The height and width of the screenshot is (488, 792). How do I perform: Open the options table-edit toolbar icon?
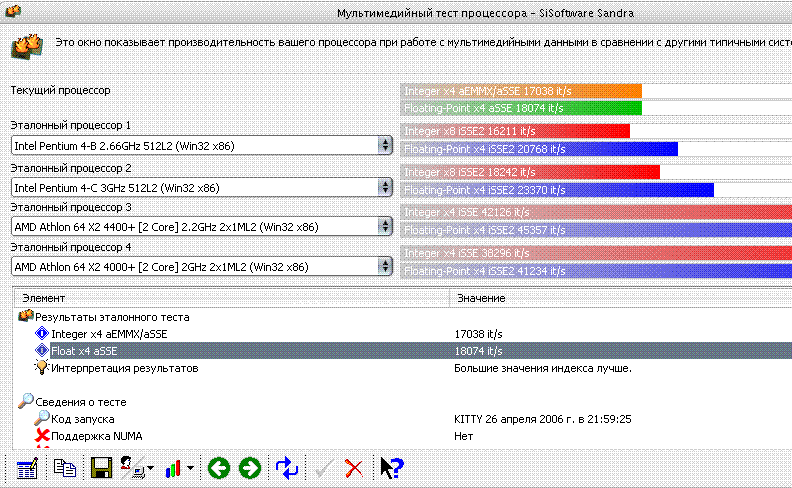[x=27, y=468]
